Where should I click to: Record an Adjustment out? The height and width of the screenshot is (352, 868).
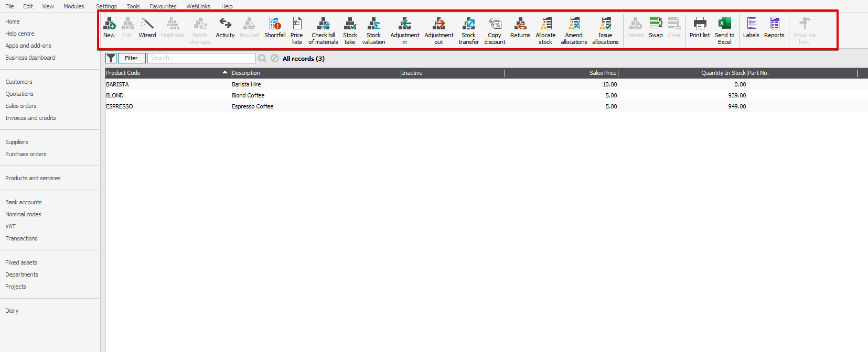[439, 30]
